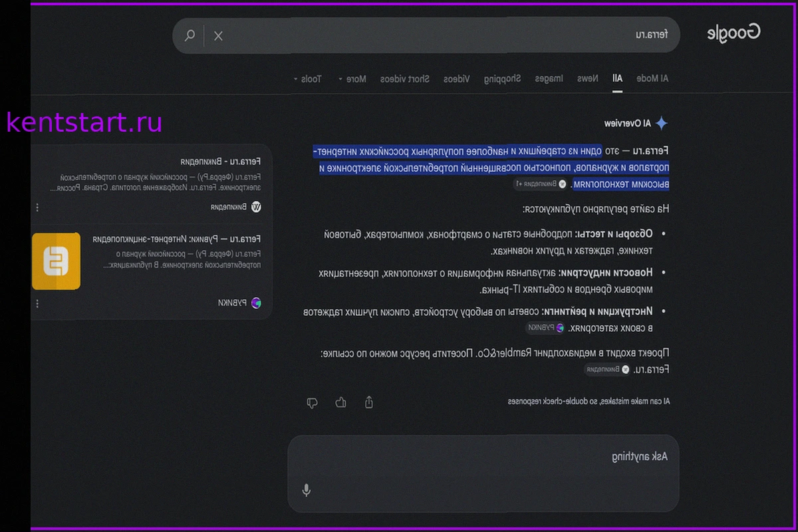
Task: Open the Google logo homepage link
Action: coord(733,33)
